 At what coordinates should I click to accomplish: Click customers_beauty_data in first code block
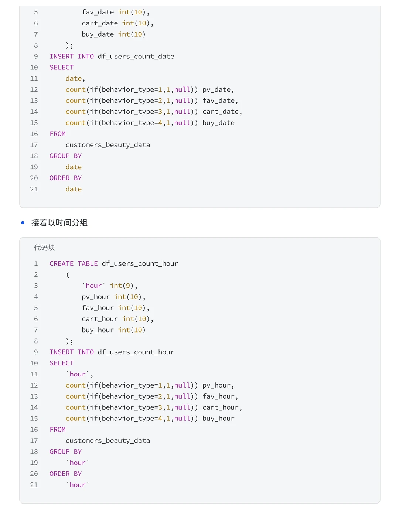[x=108, y=145]
